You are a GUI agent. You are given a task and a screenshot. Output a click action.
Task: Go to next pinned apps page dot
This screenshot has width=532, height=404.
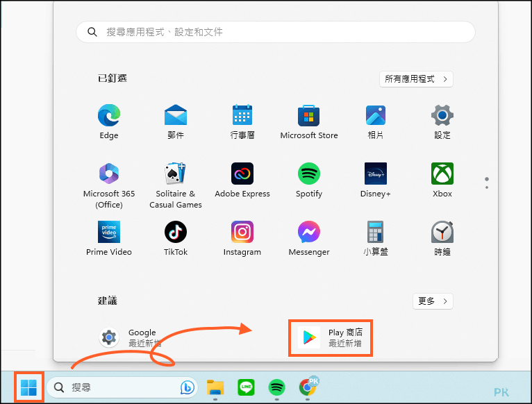click(487, 187)
